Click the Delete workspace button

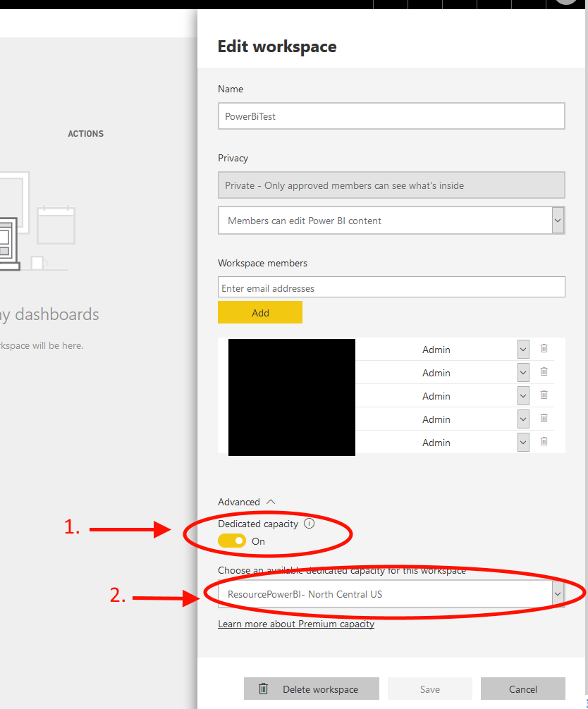point(311,689)
